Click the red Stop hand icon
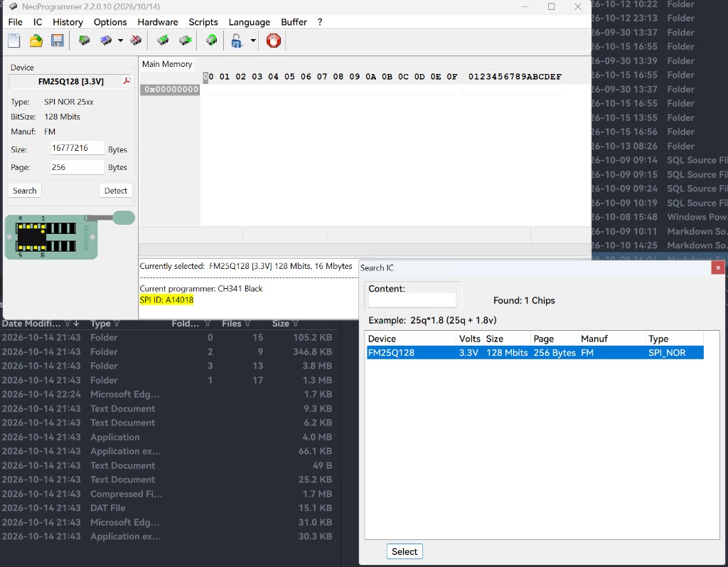Viewport: 728px width, 567px height. 274,41
